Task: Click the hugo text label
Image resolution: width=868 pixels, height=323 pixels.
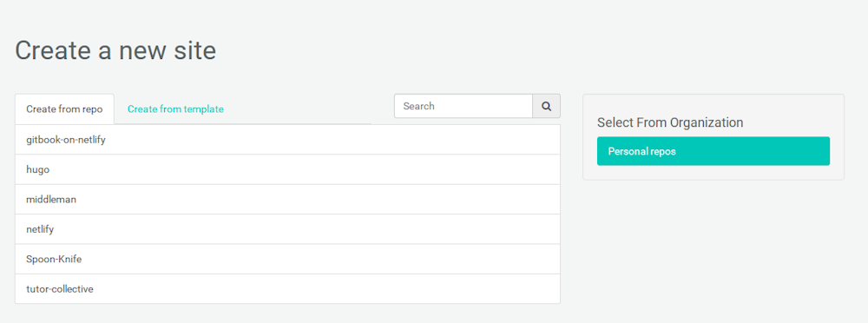Action: [37, 170]
